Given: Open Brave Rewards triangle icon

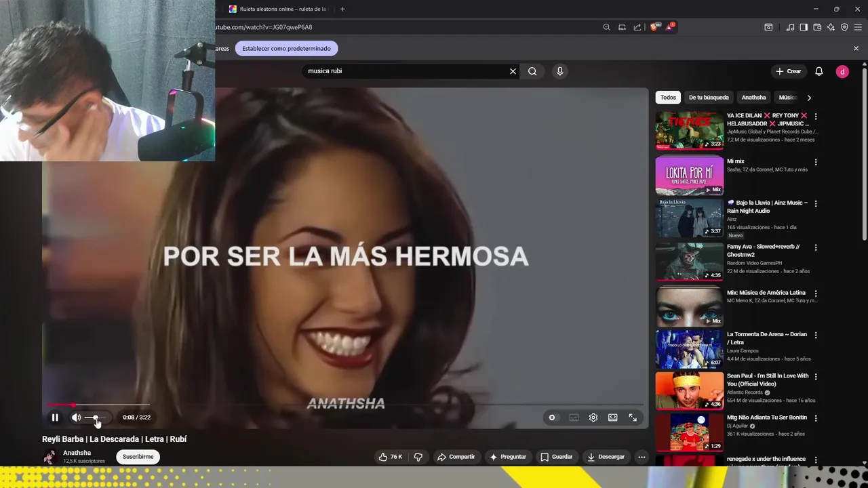Looking at the screenshot, I should pyautogui.click(x=670, y=27).
